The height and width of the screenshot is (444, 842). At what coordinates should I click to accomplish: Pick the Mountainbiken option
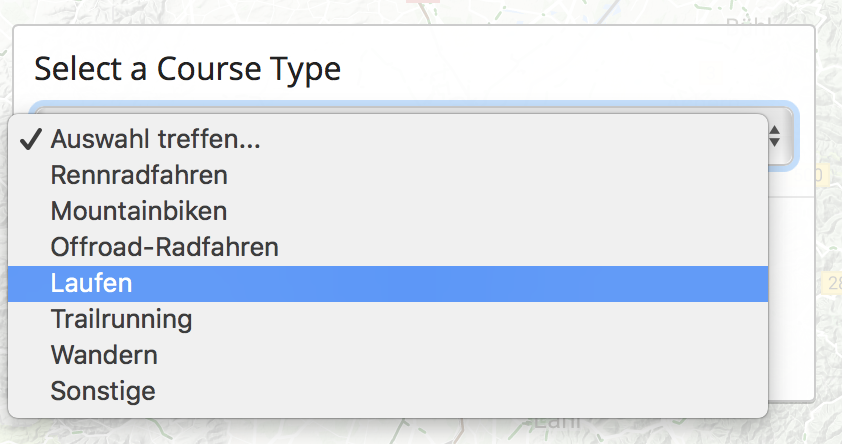tap(139, 211)
